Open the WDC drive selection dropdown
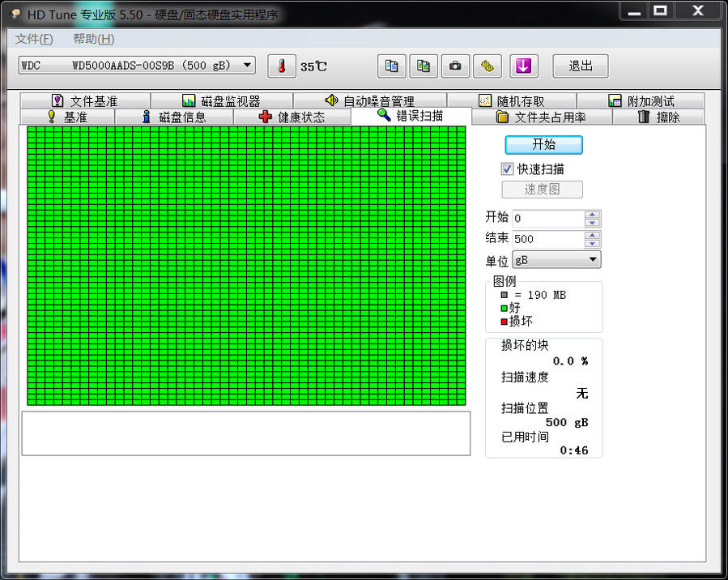This screenshot has width=728, height=580. pos(137,66)
